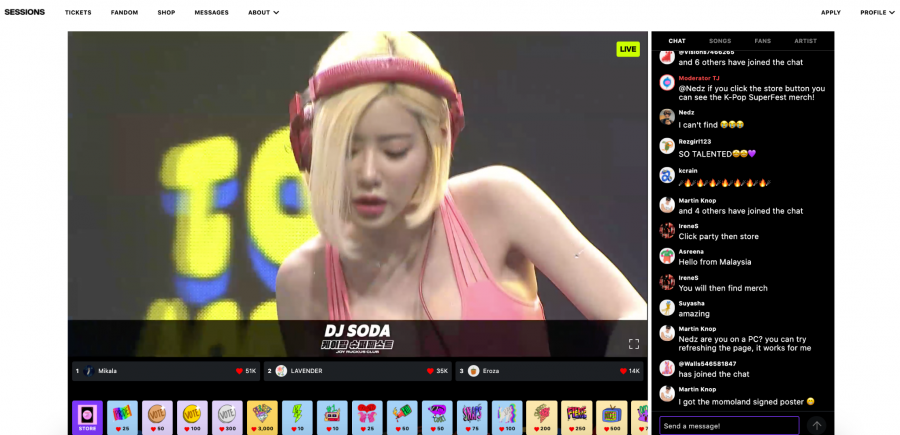Send the glitch sticker costing 100 hearts
900x435 pixels.
(507, 417)
